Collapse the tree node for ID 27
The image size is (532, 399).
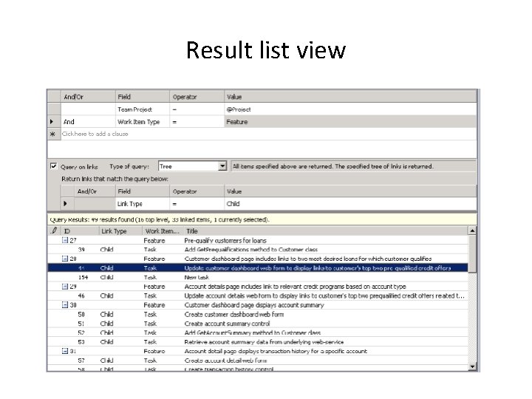click(65, 240)
